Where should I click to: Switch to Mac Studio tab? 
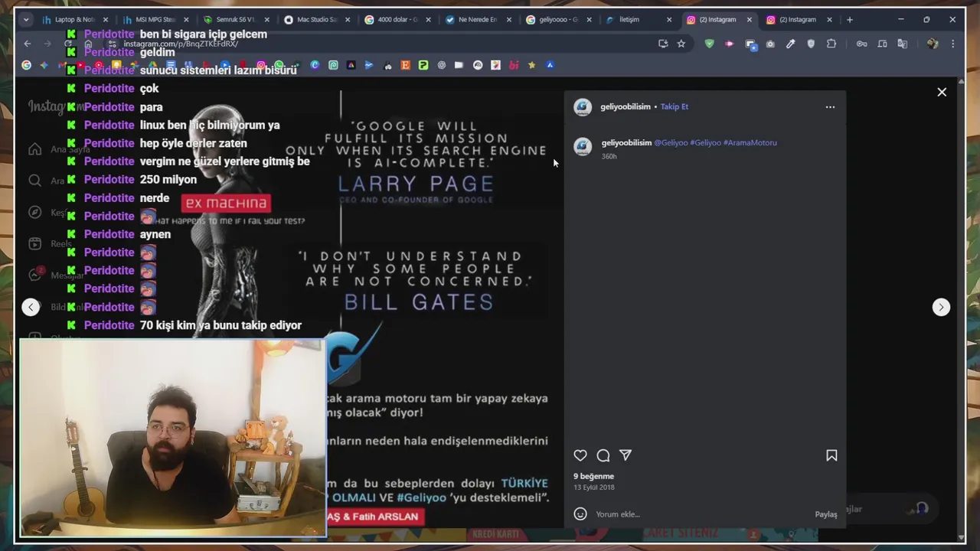pos(316,20)
